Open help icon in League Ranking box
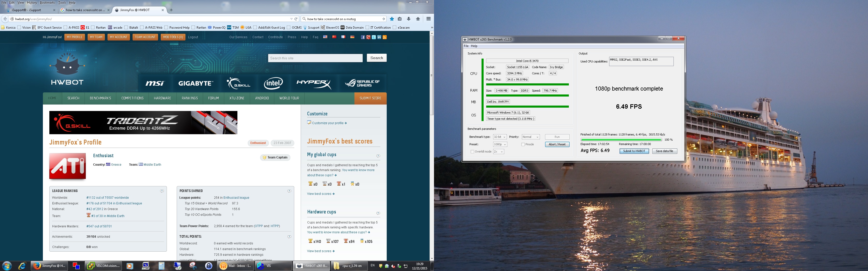The width and height of the screenshot is (868, 271). pos(162,191)
